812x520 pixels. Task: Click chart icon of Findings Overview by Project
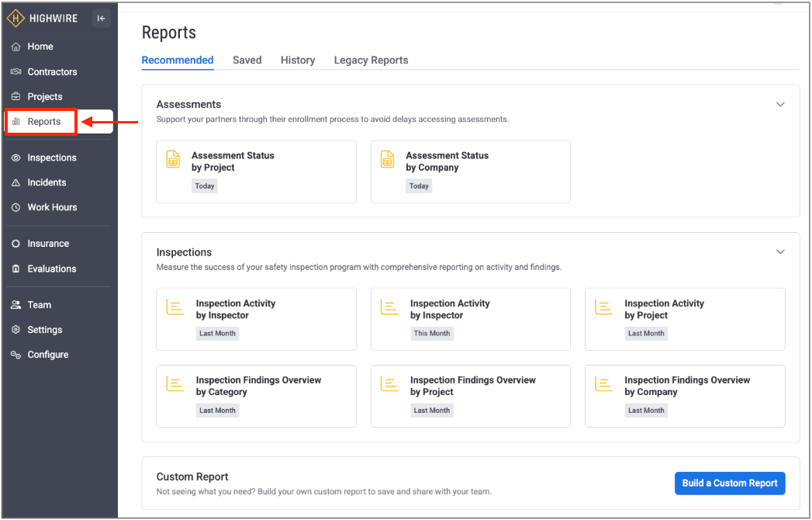coord(389,383)
